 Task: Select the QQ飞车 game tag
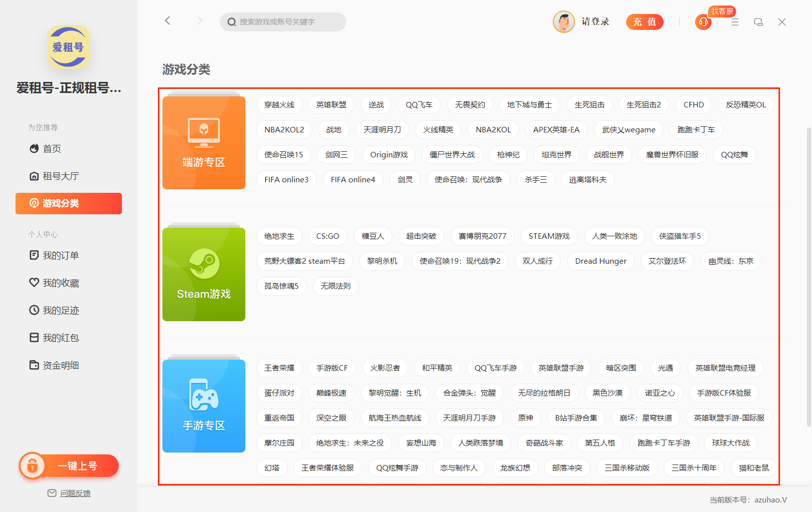(x=419, y=105)
